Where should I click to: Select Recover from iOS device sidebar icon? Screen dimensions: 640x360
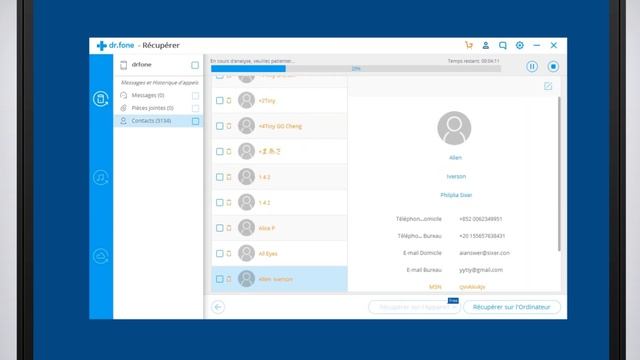(100, 99)
